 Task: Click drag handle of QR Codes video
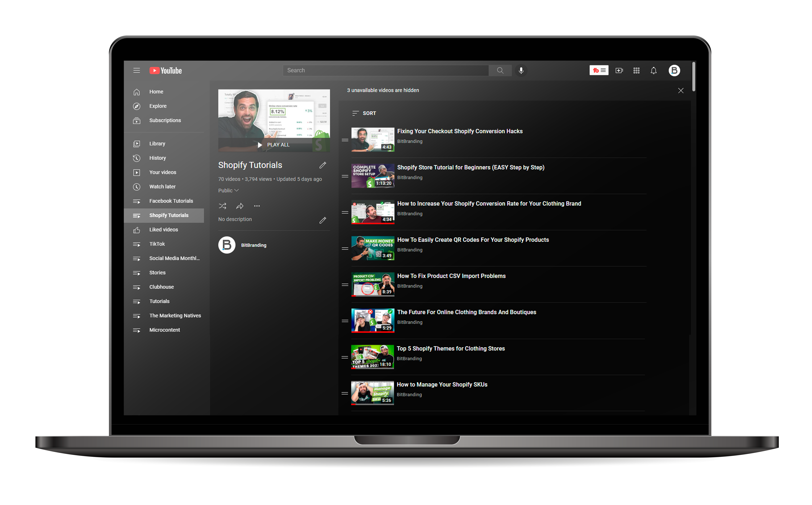tap(345, 248)
